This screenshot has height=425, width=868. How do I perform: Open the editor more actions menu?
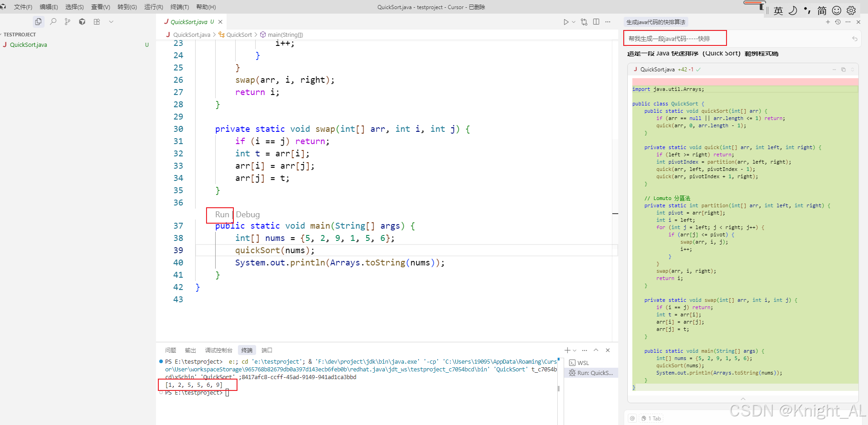tap(608, 22)
